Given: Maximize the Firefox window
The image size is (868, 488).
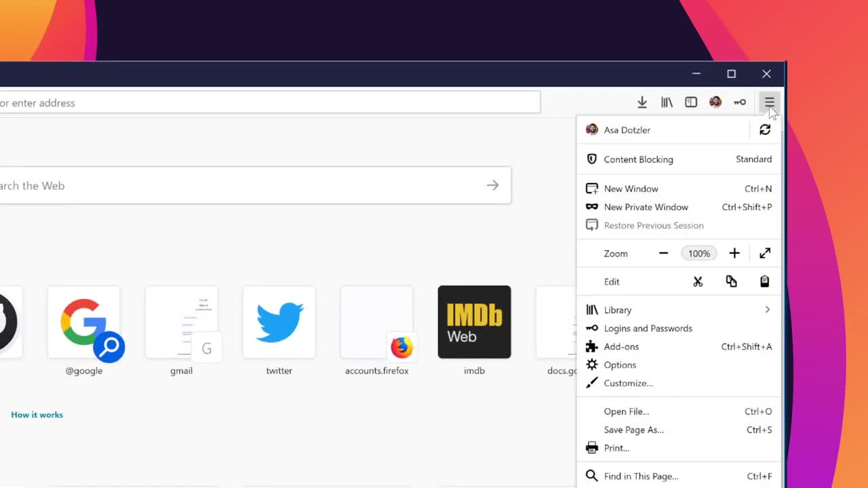Looking at the screenshot, I should (731, 74).
